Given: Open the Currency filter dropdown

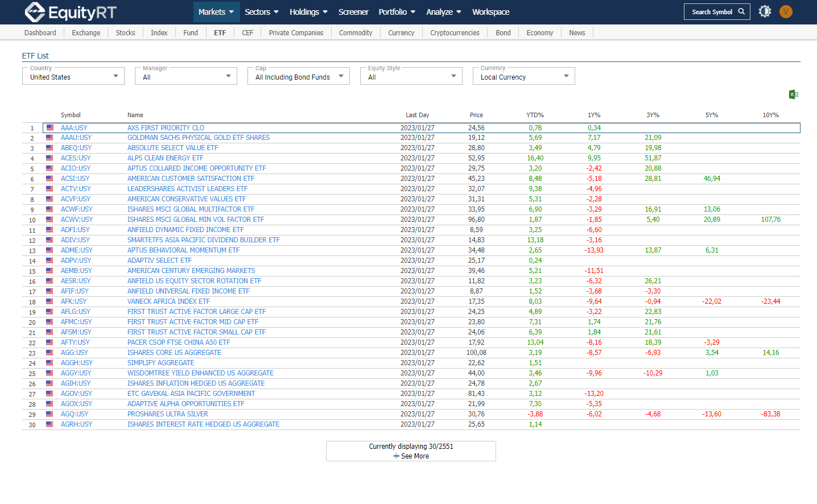Looking at the screenshot, I should pyautogui.click(x=524, y=76).
